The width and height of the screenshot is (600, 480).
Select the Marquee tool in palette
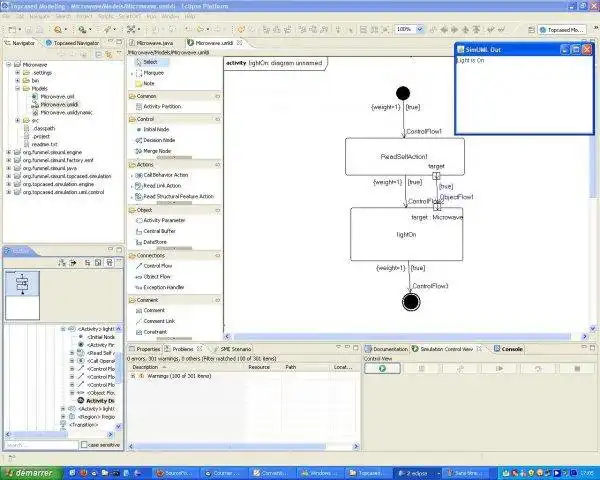pos(153,73)
